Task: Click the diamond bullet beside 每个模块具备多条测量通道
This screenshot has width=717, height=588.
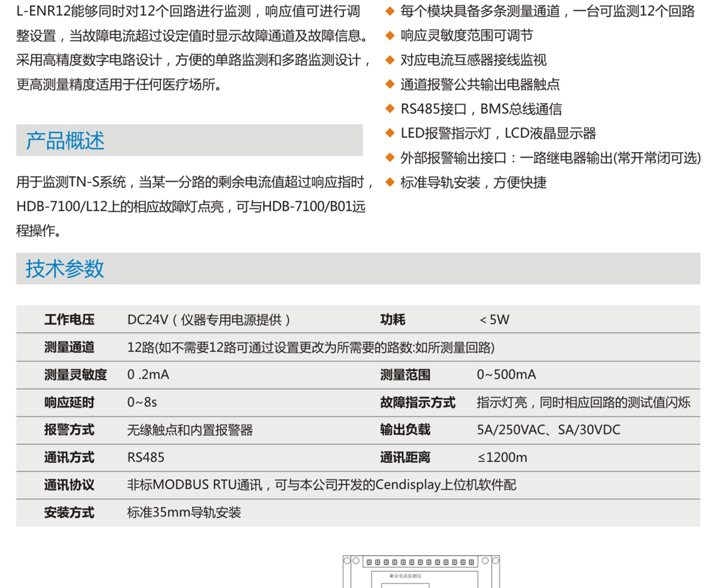Action: pyautogui.click(x=390, y=11)
